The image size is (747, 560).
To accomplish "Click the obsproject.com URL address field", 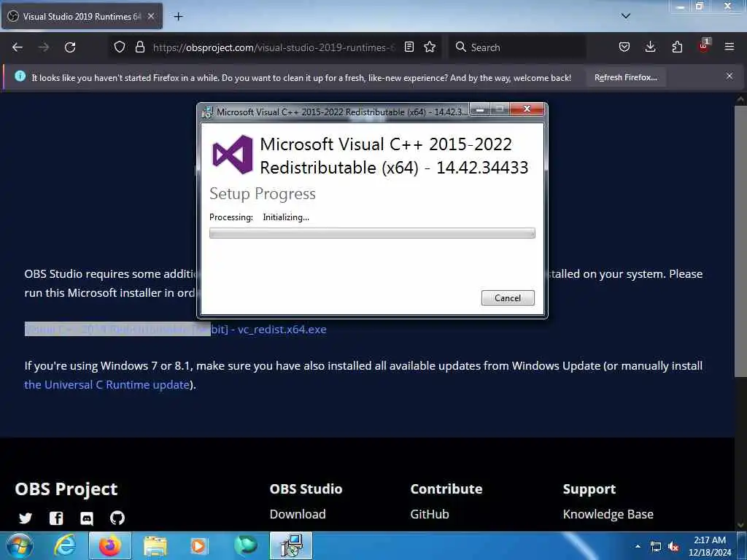I will [274, 47].
